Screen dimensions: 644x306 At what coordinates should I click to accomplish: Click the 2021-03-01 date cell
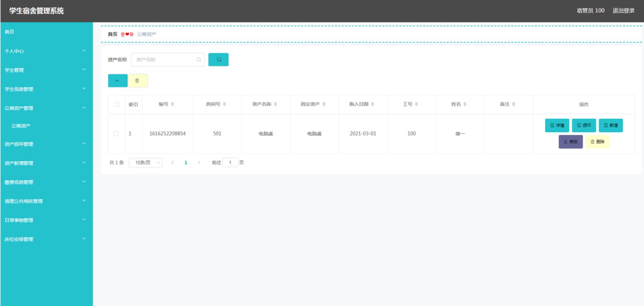pyautogui.click(x=363, y=134)
